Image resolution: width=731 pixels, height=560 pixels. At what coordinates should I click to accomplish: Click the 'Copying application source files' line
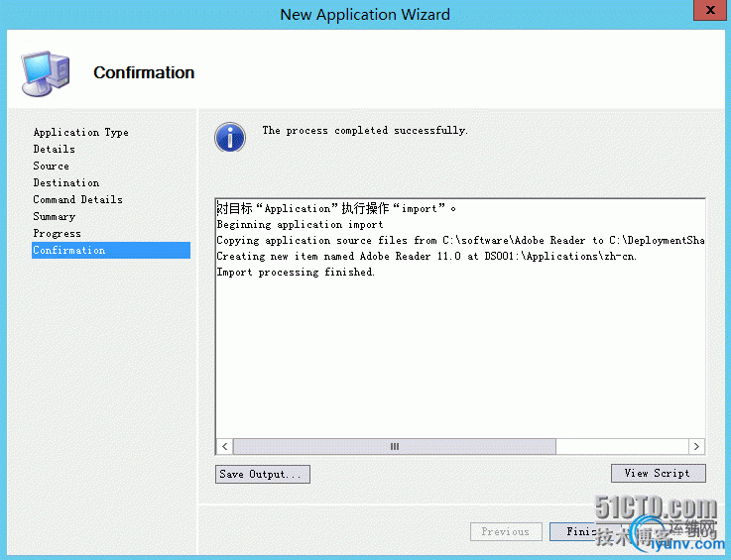click(x=460, y=241)
